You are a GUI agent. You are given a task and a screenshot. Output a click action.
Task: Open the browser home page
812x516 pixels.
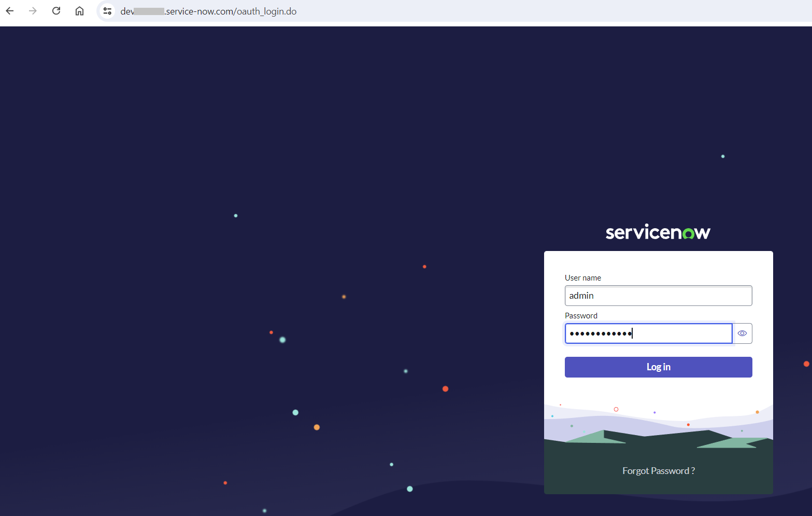pyautogui.click(x=79, y=10)
